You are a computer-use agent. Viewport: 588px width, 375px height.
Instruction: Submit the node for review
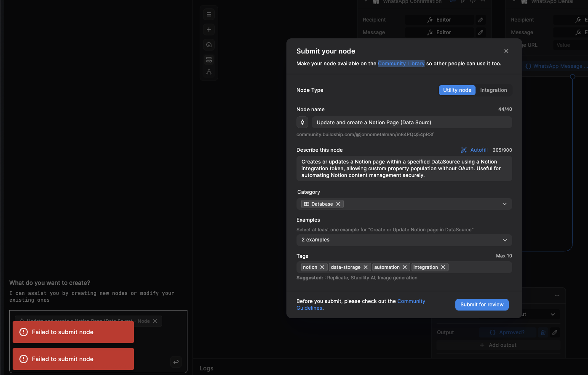(x=482, y=305)
